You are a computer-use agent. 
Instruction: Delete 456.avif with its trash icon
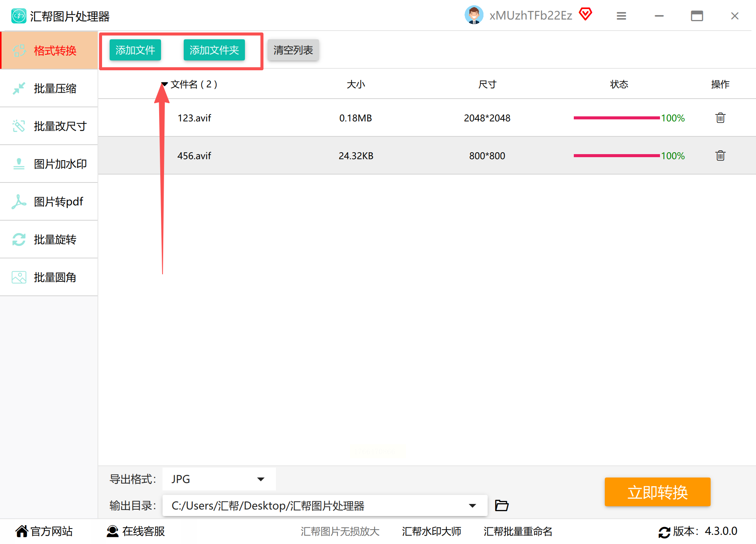tap(720, 156)
